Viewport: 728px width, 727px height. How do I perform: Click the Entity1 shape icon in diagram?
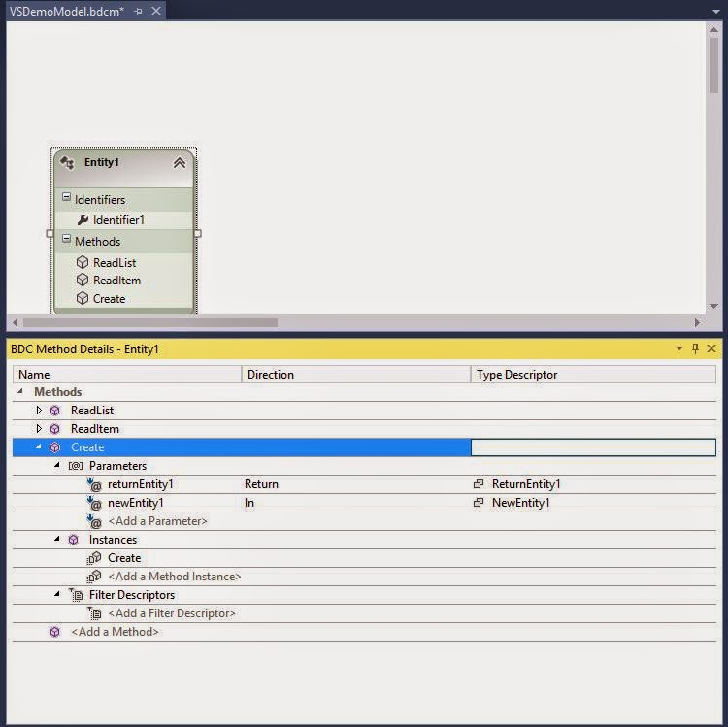pyautogui.click(x=67, y=162)
